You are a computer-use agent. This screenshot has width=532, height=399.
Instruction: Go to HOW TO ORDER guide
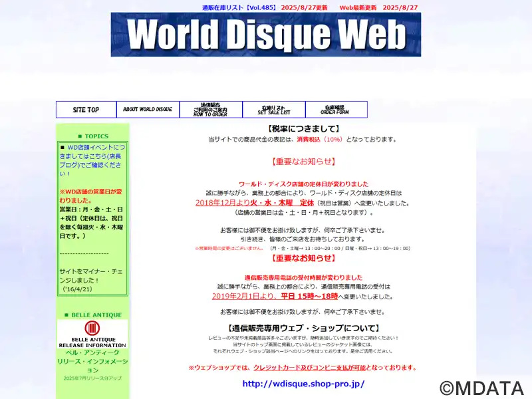[x=211, y=110]
